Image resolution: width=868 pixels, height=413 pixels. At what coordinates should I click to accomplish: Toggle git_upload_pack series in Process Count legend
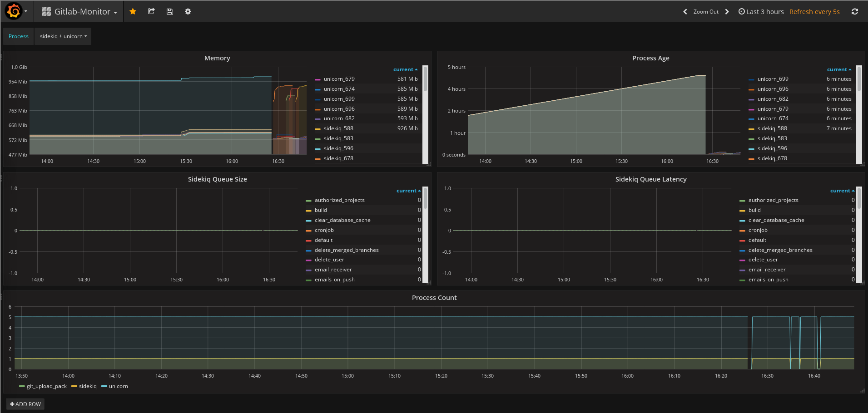point(47,386)
